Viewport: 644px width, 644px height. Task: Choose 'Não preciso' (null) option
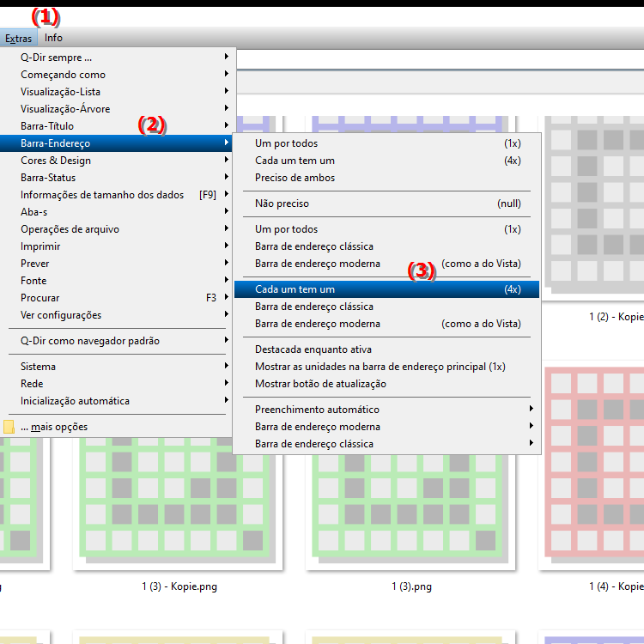pos(386,204)
